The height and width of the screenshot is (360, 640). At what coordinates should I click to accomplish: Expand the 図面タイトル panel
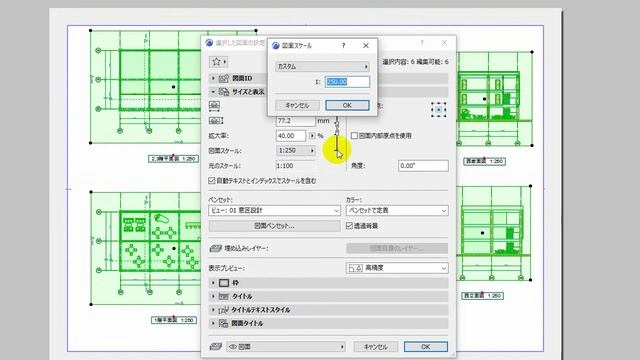click(213, 323)
